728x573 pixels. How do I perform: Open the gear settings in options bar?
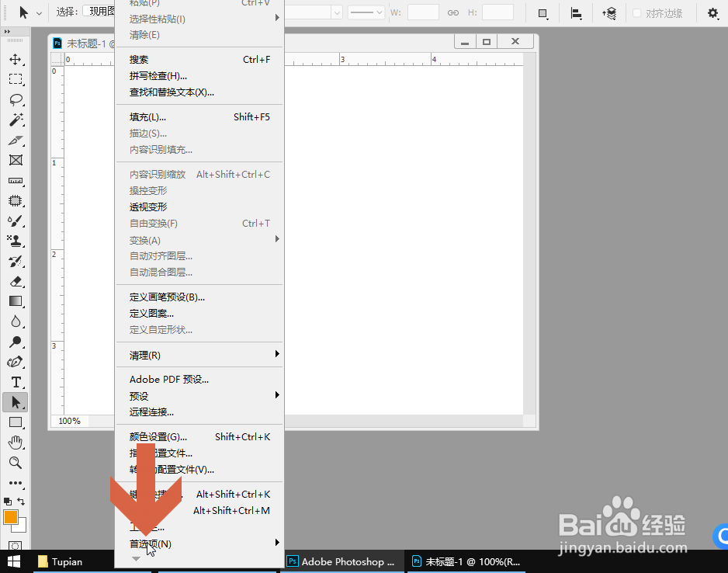point(712,13)
